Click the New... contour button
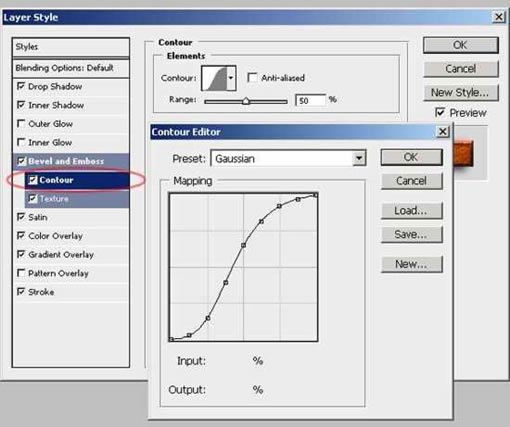 click(412, 264)
